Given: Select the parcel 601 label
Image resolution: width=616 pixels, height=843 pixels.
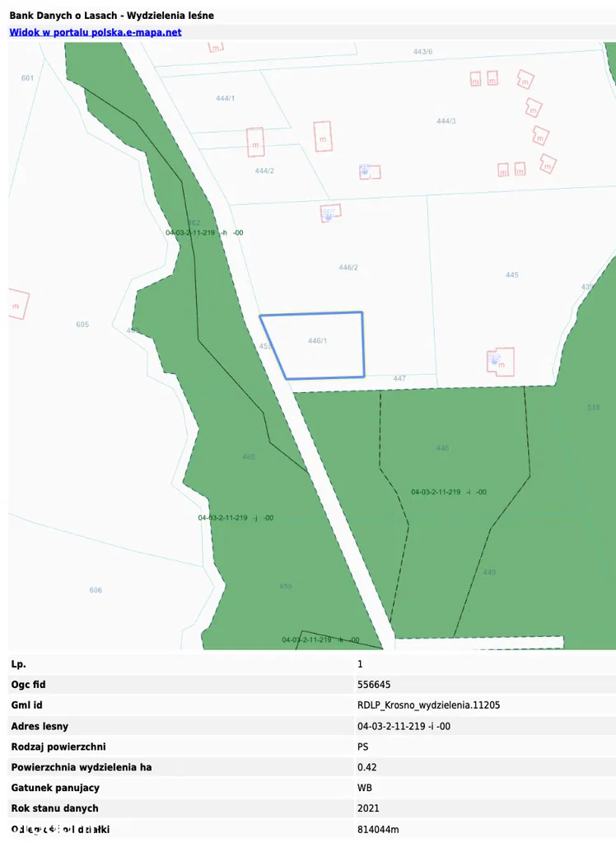Looking at the screenshot, I should 27,77.
